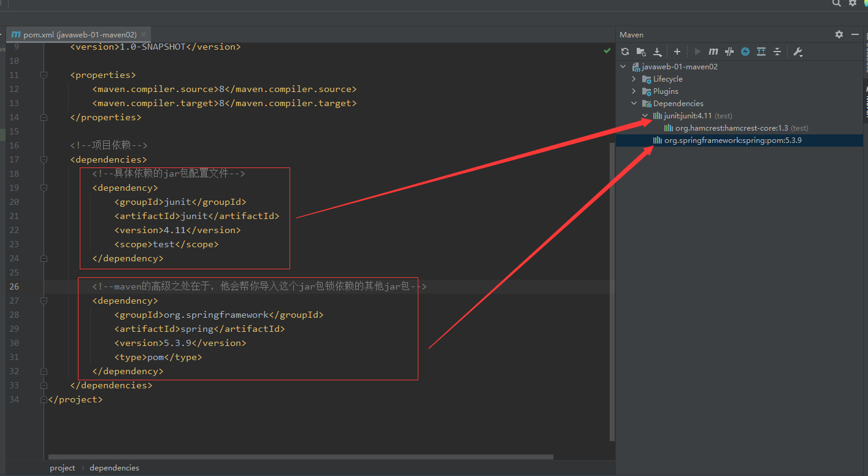Viewport: 868px width, 476px height.
Task: Close the pom.xml editor tab
Action: (x=144, y=34)
